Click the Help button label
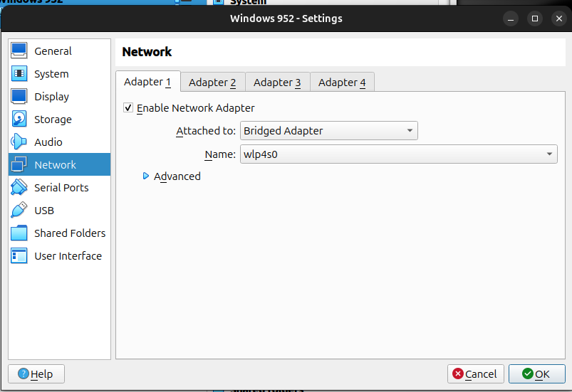Screen dimensions: 572x392 [41, 374]
